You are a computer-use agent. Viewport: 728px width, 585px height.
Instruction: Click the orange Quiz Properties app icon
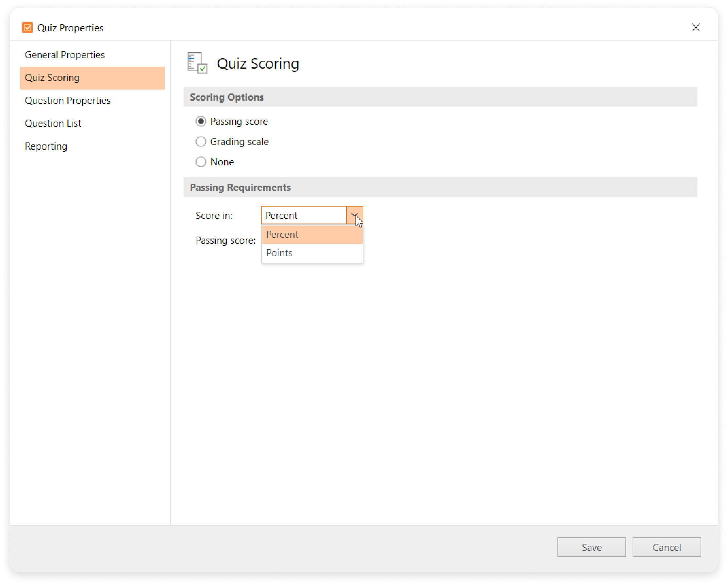pyautogui.click(x=27, y=28)
